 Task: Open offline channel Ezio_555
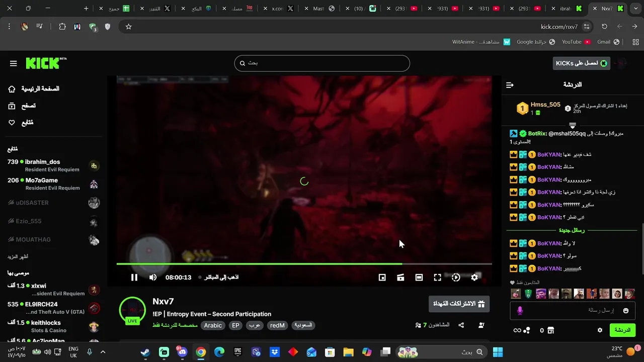53,221
